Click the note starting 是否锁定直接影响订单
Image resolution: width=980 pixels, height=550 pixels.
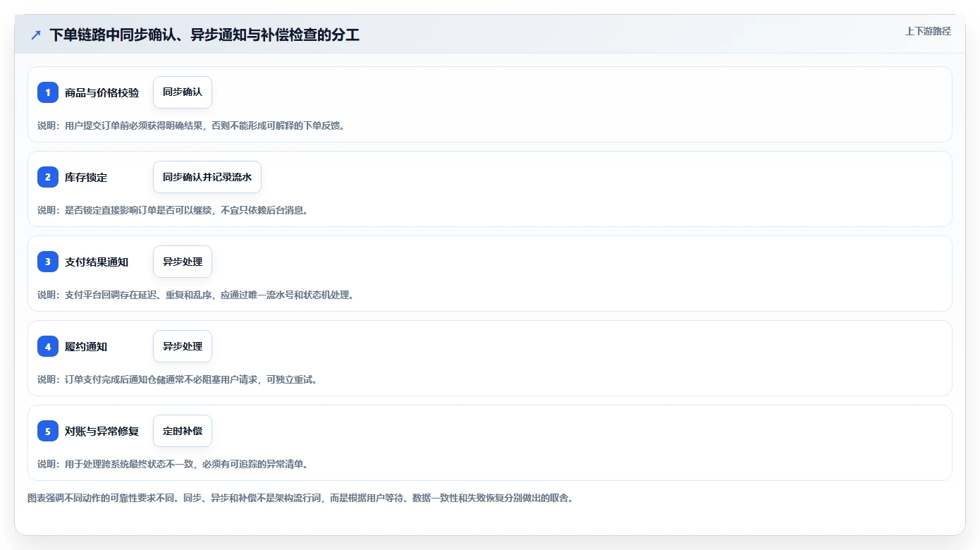(x=173, y=210)
